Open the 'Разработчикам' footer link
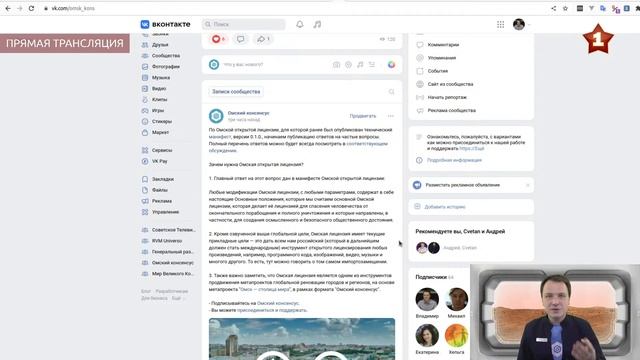Screen dimensions: 640x360 172,291
